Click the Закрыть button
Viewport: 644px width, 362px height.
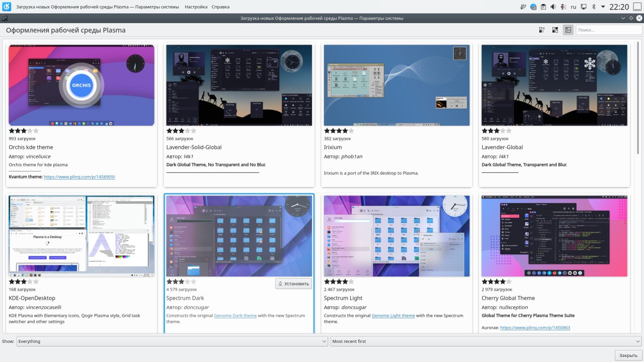click(x=628, y=355)
